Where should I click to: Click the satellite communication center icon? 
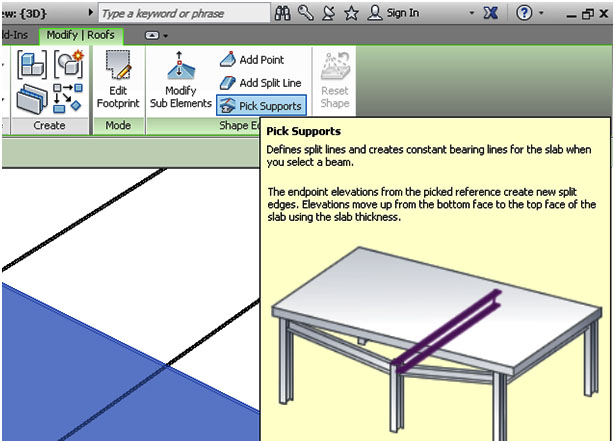(x=328, y=13)
